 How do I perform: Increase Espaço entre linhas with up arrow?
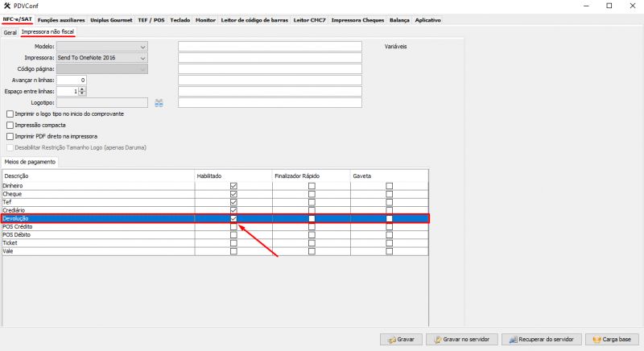tap(82, 89)
